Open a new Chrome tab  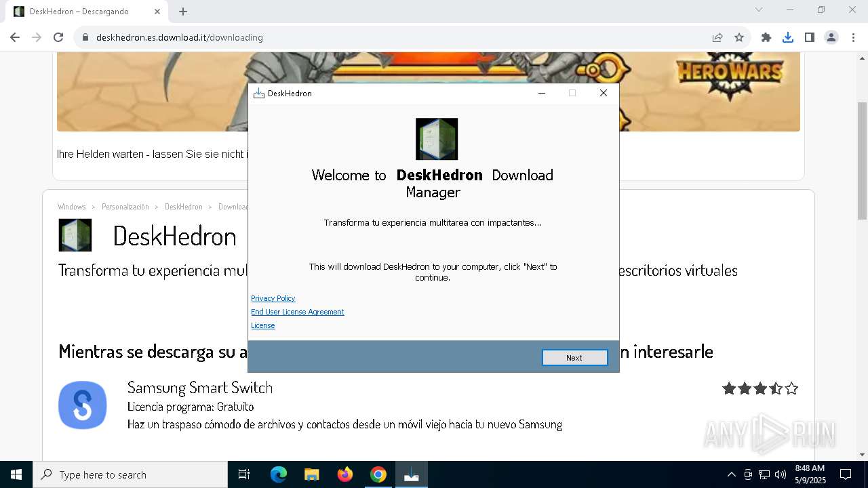click(183, 12)
